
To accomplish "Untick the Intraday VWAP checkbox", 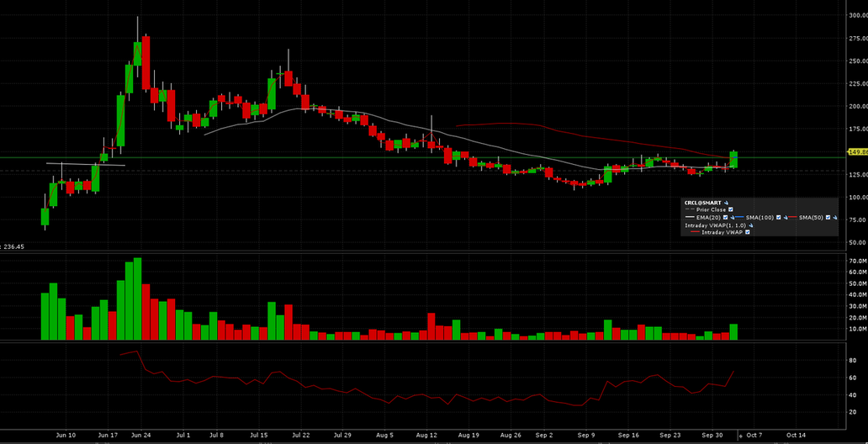I will (748, 232).
